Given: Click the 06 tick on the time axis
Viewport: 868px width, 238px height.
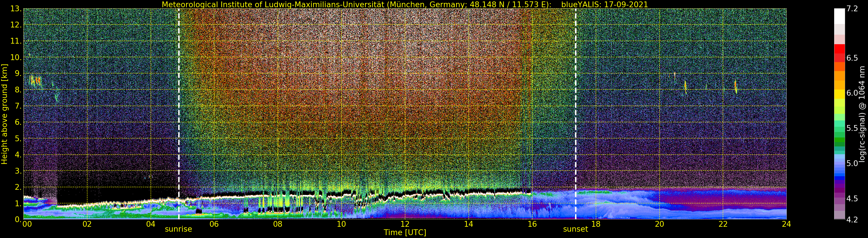Looking at the screenshot, I should click(214, 224).
